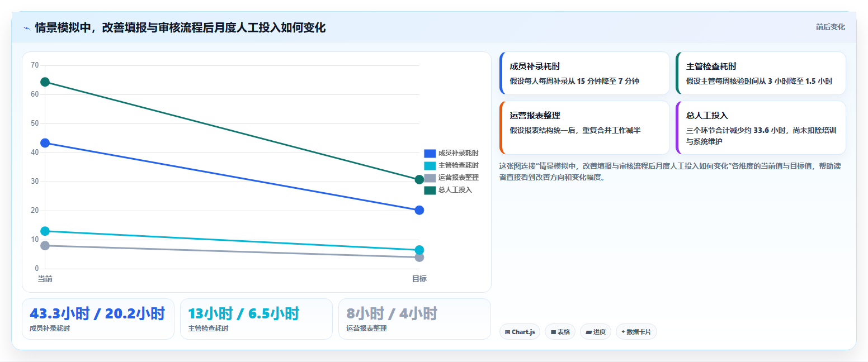
Task: Select cyan 主管检查耗时 point at 目标
Action: pos(419,250)
